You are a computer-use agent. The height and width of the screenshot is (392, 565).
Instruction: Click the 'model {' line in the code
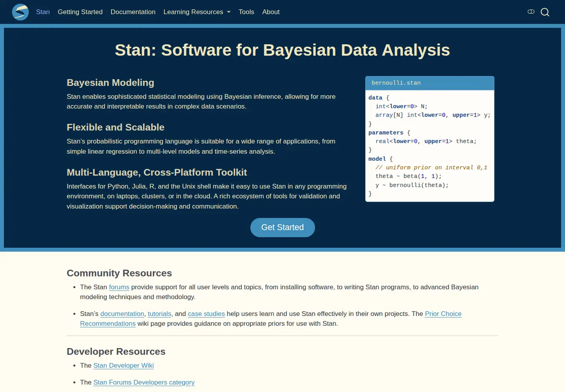(381, 159)
